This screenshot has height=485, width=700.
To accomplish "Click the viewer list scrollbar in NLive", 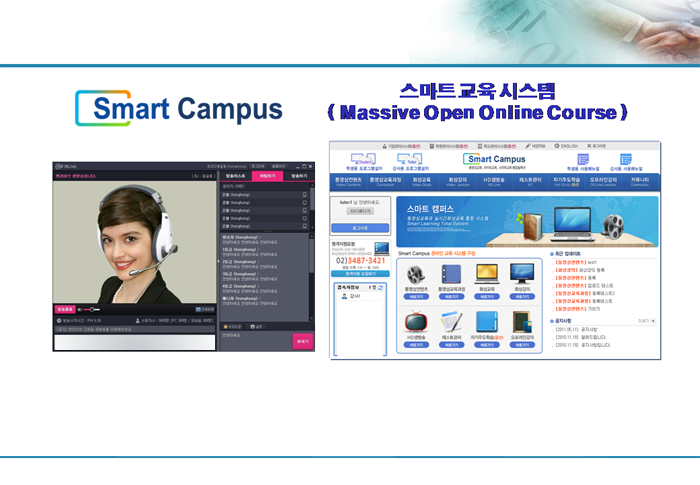I will point(312,207).
